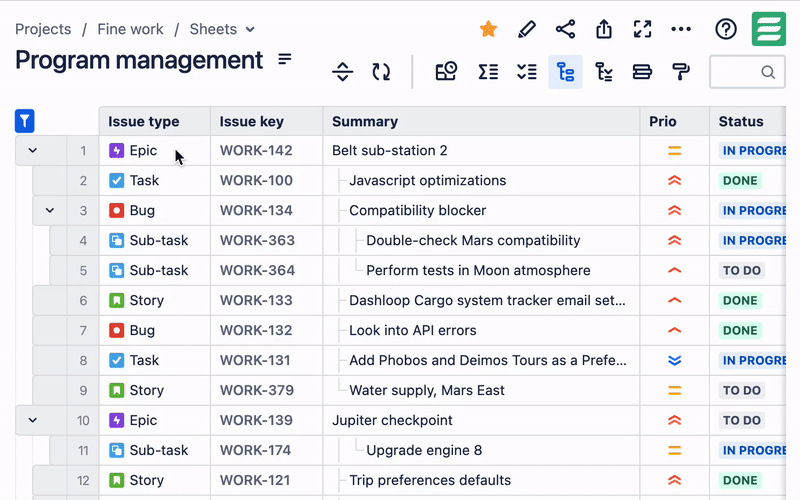The width and height of the screenshot is (800, 500).
Task: Click DONE status of Javascript optimizations
Action: [740, 181]
